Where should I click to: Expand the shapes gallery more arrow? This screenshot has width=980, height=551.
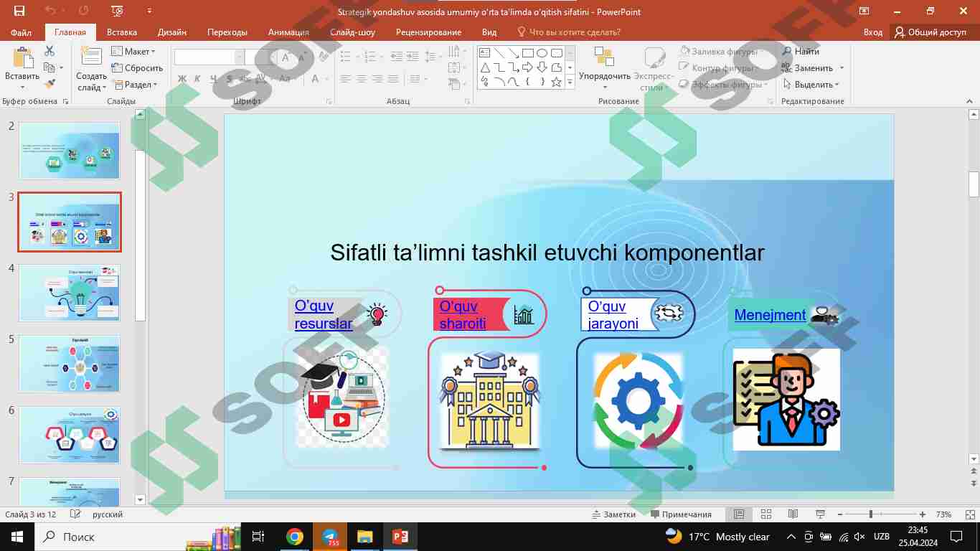click(570, 83)
